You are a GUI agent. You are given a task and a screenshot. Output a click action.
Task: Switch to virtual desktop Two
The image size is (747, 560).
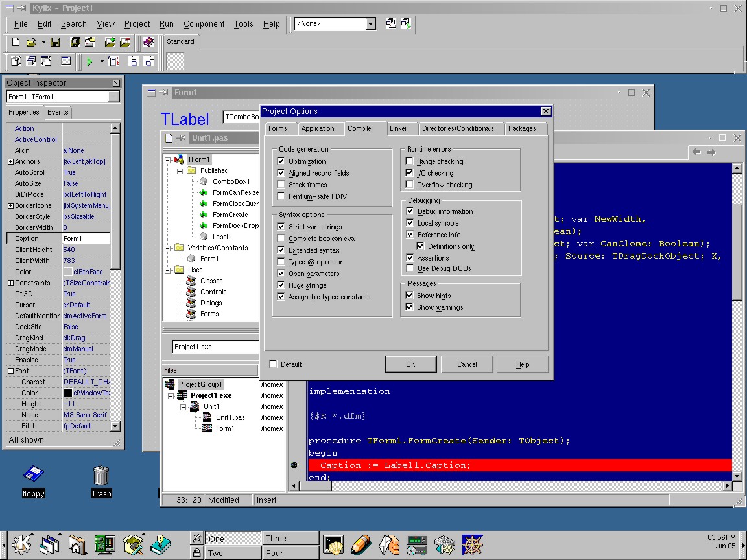(233, 553)
